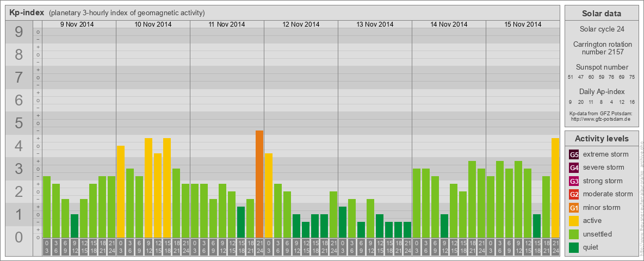Click the G2 moderate storm legend icon
Screen dimensions: 644x261
click(574, 195)
